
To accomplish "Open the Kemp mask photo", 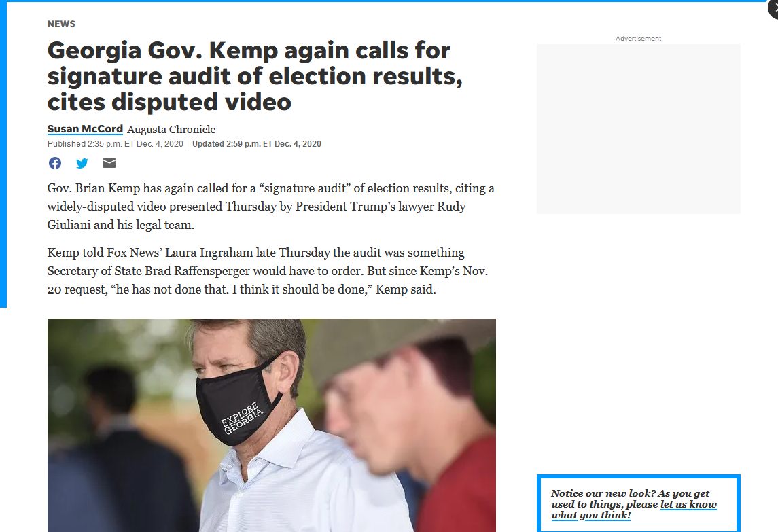I will click(x=271, y=425).
